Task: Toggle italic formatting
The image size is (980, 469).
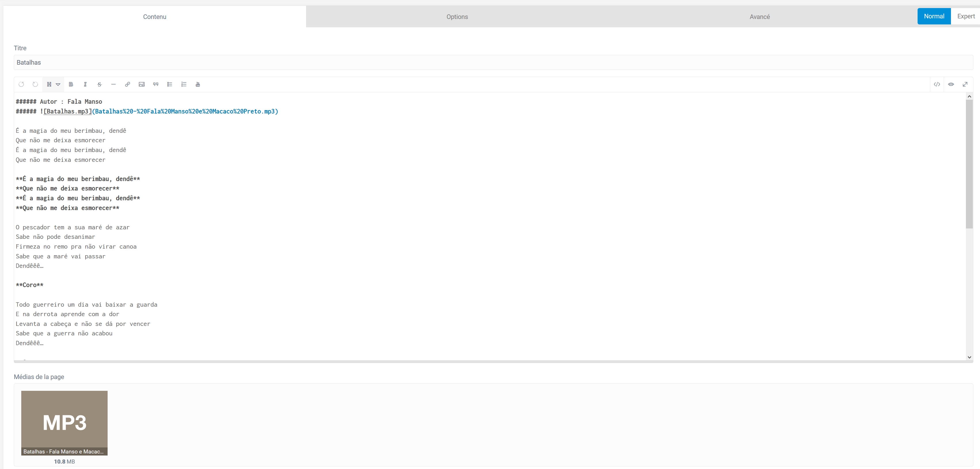Action: [85, 84]
